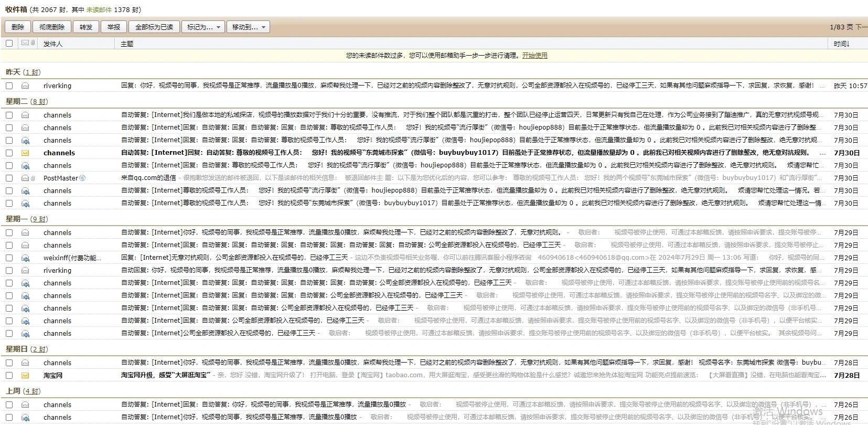Screen dimensions: 868x425
Task: Click the 星期二 (8 封) group heading
Action: pyautogui.click(x=27, y=101)
